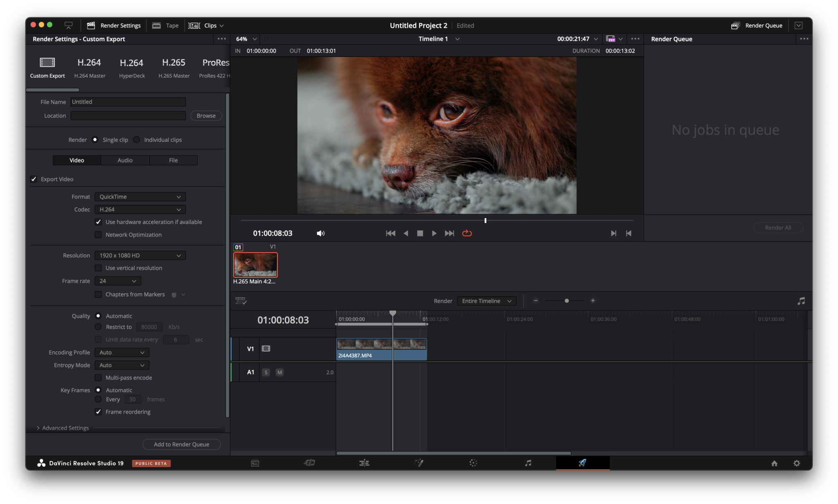This screenshot has height=504, width=838.
Task: Select the H.264 Master preset
Action: click(x=90, y=67)
